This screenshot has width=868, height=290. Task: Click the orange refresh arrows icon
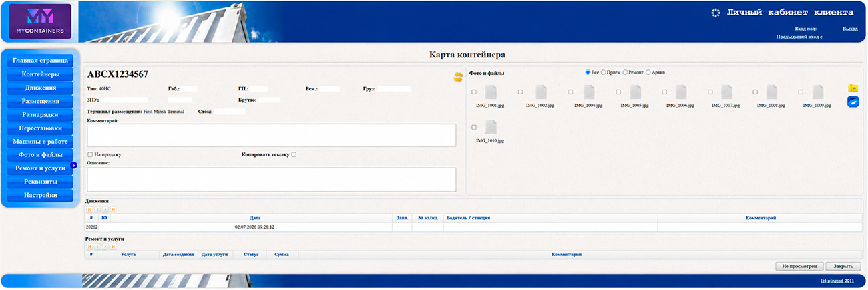(458, 77)
